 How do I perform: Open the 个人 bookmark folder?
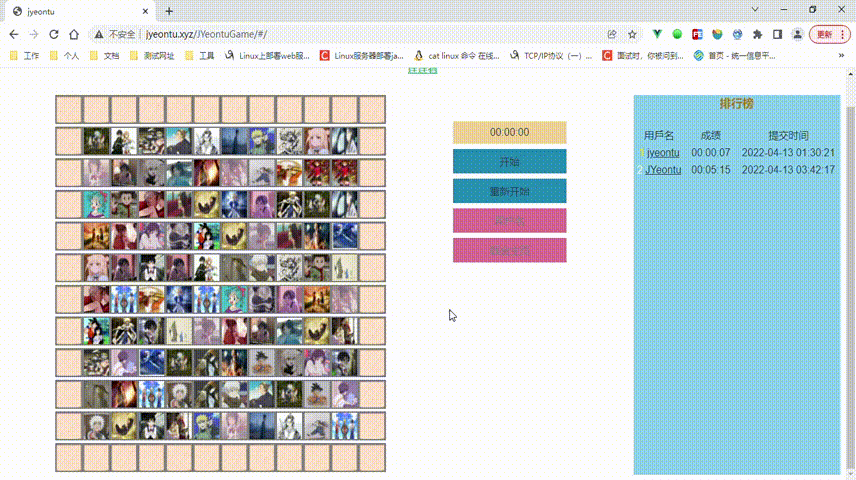[64, 56]
